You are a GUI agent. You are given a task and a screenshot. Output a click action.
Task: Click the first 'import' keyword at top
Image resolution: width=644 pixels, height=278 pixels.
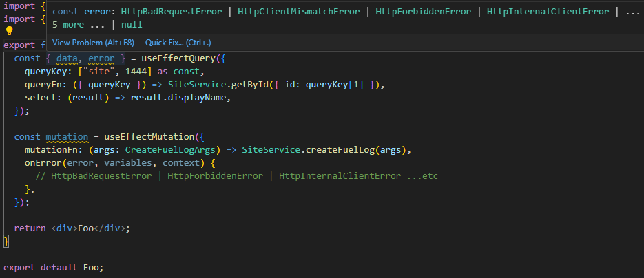pyautogui.click(x=19, y=7)
